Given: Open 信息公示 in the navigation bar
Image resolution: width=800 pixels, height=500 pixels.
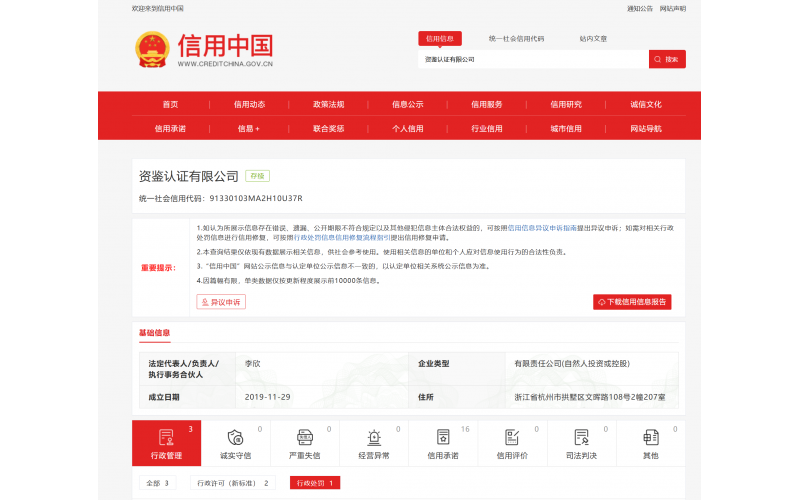Looking at the screenshot, I should (408, 104).
